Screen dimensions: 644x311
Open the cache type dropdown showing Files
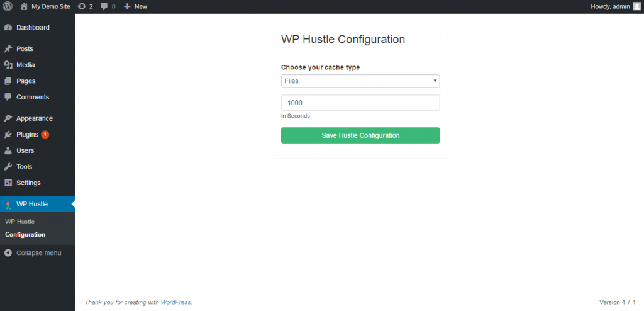(x=360, y=81)
